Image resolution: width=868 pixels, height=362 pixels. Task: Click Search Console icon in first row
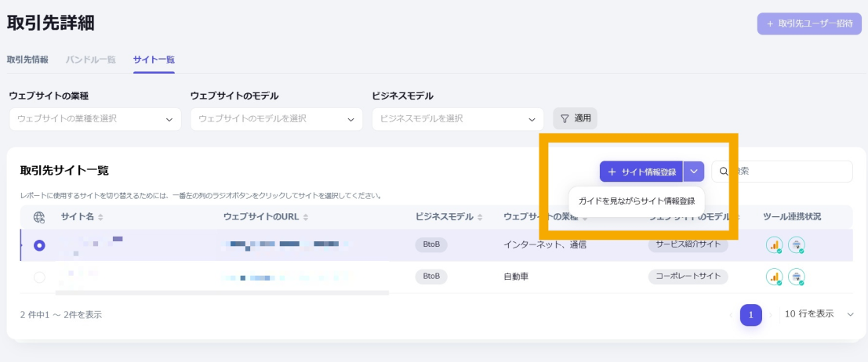pos(797,245)
